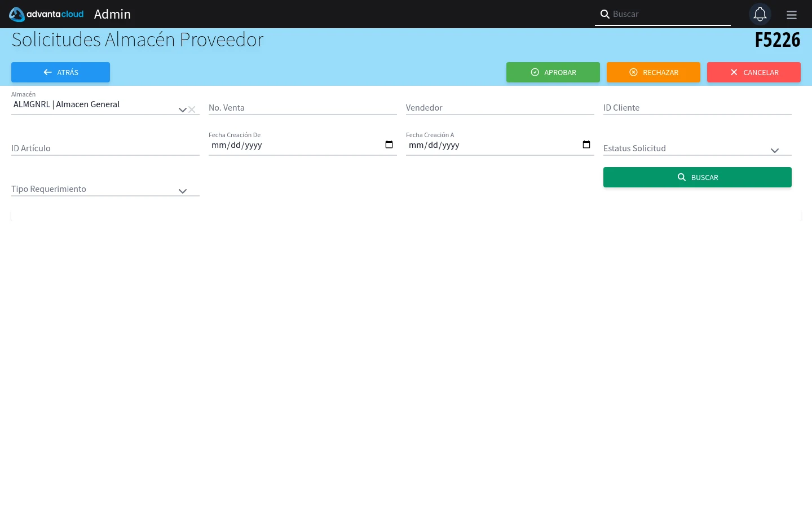Click the Vendedor field

[x=500, y=107]
